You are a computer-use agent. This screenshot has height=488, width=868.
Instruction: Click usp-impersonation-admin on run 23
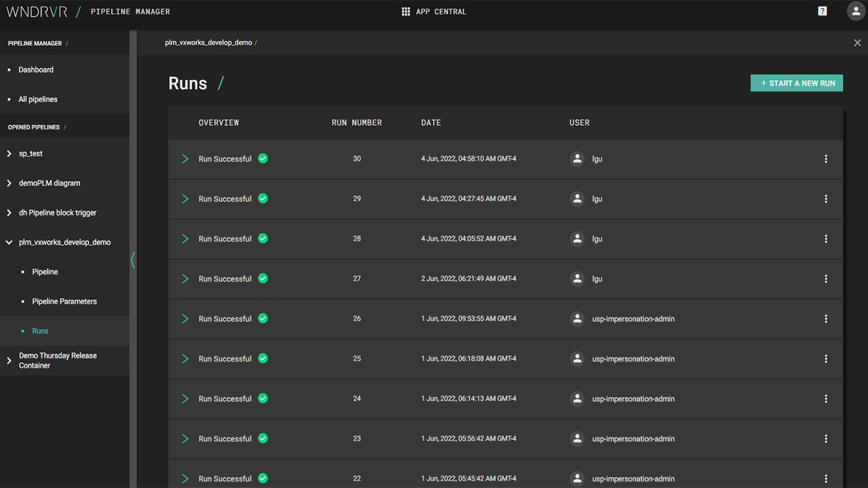click(634, 439)
